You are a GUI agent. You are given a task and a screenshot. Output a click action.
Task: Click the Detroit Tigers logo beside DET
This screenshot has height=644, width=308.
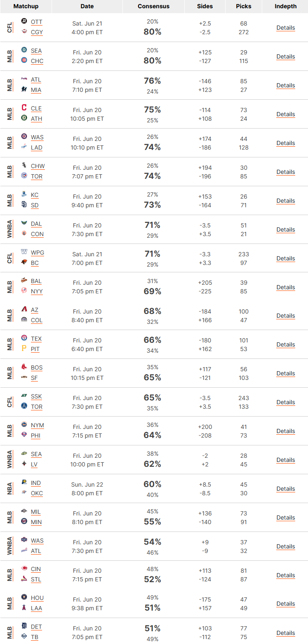point(24,626)
